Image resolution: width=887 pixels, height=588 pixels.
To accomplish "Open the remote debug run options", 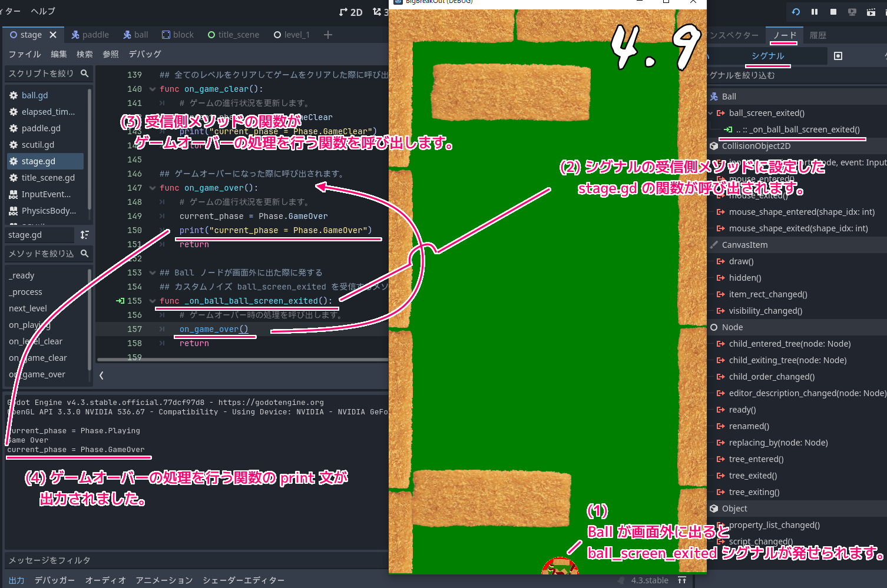I will [x=852, y=12].
